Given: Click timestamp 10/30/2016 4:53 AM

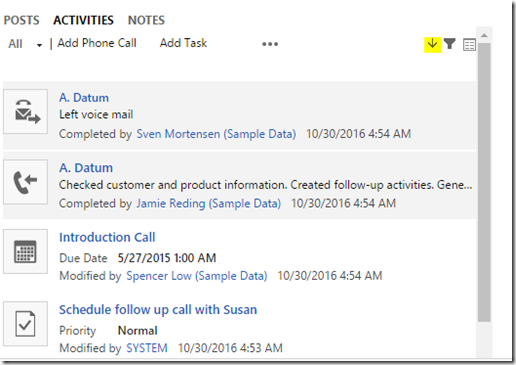Looking at the screenshot, I should pyautogui.click(x=230, y=348).
